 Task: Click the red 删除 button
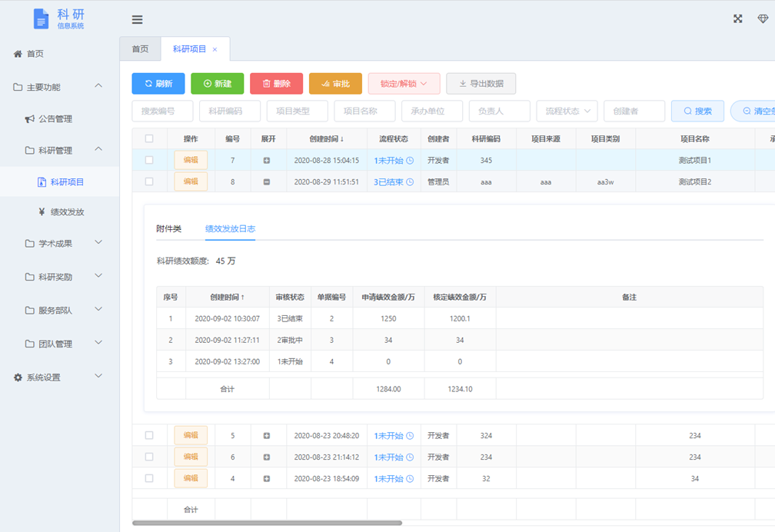pyautogui.click(x=276, y=84)
